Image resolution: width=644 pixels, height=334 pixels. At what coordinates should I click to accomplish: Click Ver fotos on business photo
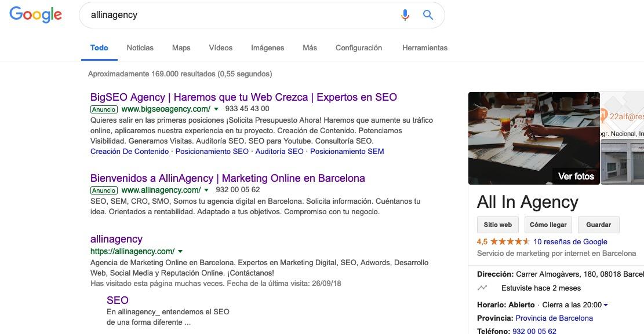click(x=576, y=177)
